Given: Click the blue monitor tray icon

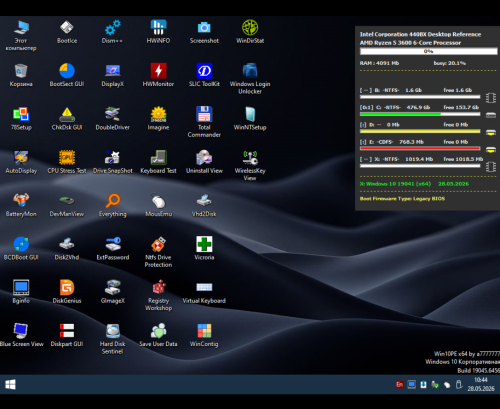Looking at the screenshot, I should (x=412, y=384).
